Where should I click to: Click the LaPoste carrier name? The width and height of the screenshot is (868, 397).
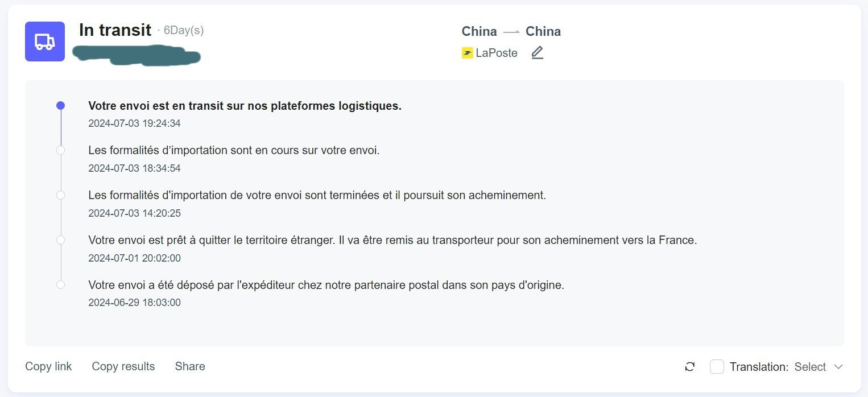click(497, 53)
